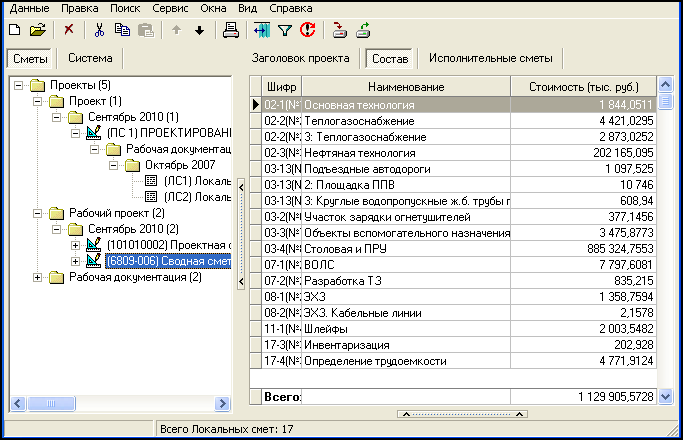This screenshot has height=440, width=683.
Task: Open the Справка menu
Action: point(291,8)
